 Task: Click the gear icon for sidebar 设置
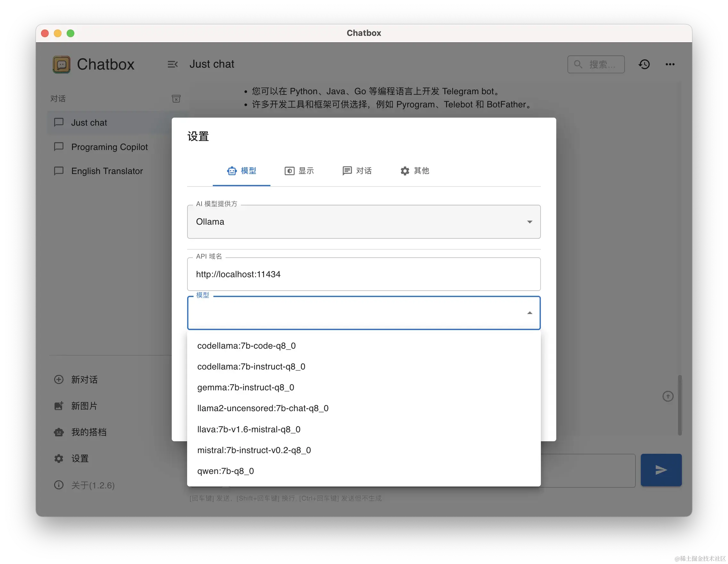tap(59, 458)
